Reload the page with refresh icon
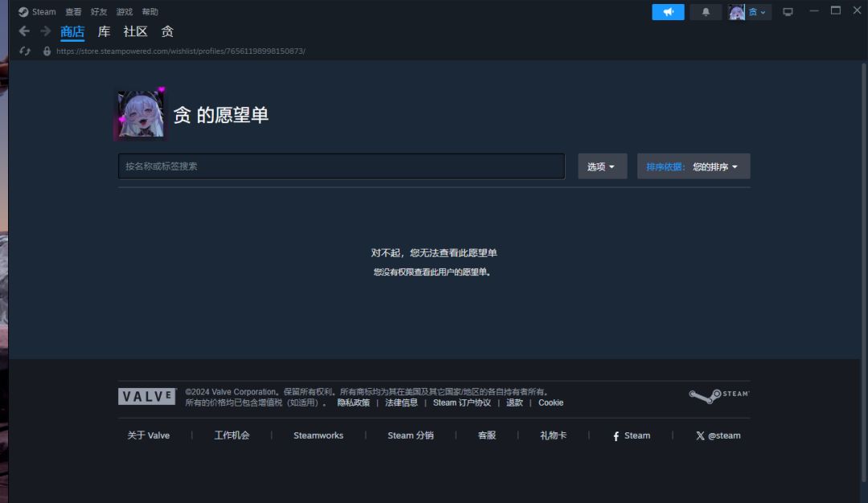868x503 pixels. [25, 51]
